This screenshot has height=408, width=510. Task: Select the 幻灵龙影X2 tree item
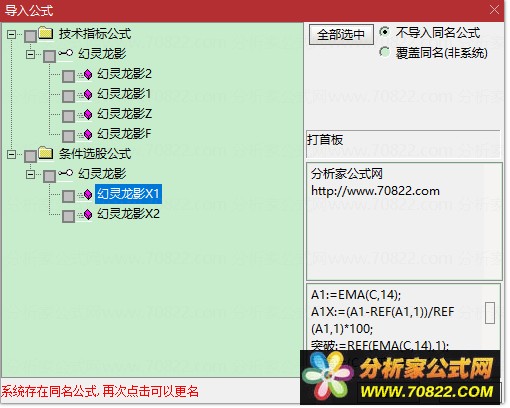(128, 214)
